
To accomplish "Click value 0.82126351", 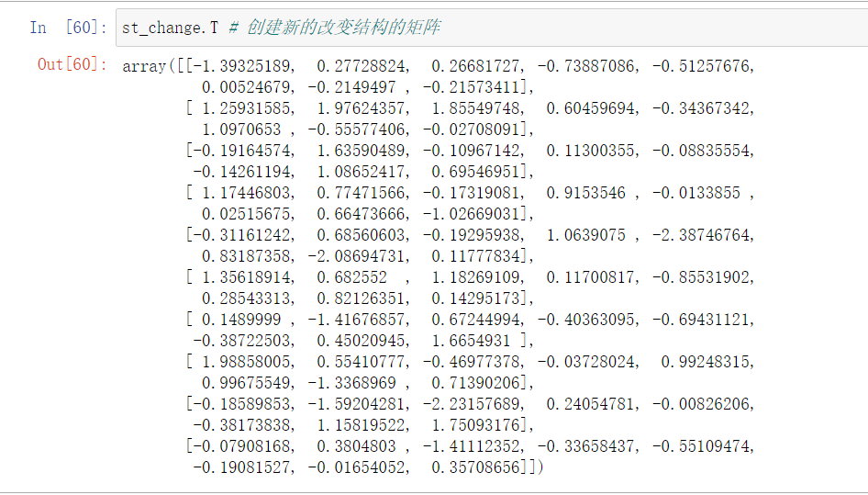I will pyautogui.click(x=361, y=298).
